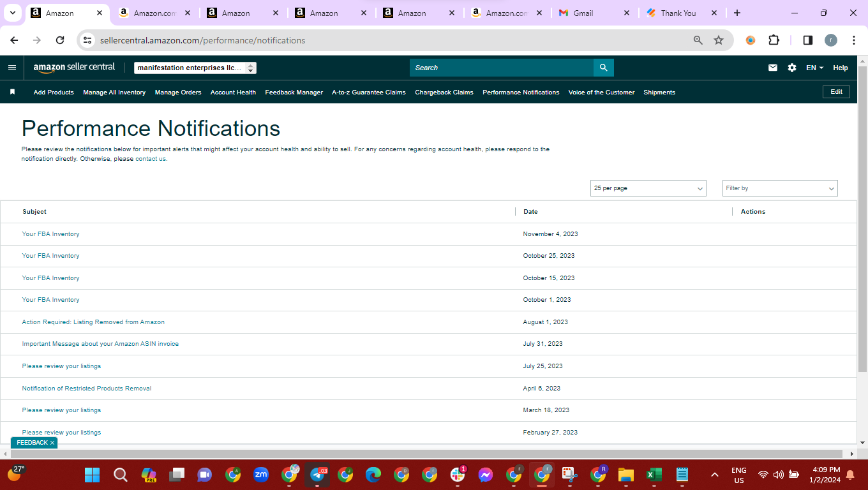Open the Zoom app from taskbar
This screenshot has width=868, height=490.
click(260, 475)
